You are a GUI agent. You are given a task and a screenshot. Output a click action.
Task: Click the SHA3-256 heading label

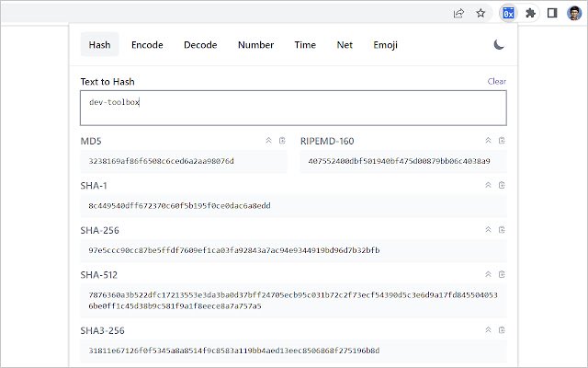(x=102, y=330)
